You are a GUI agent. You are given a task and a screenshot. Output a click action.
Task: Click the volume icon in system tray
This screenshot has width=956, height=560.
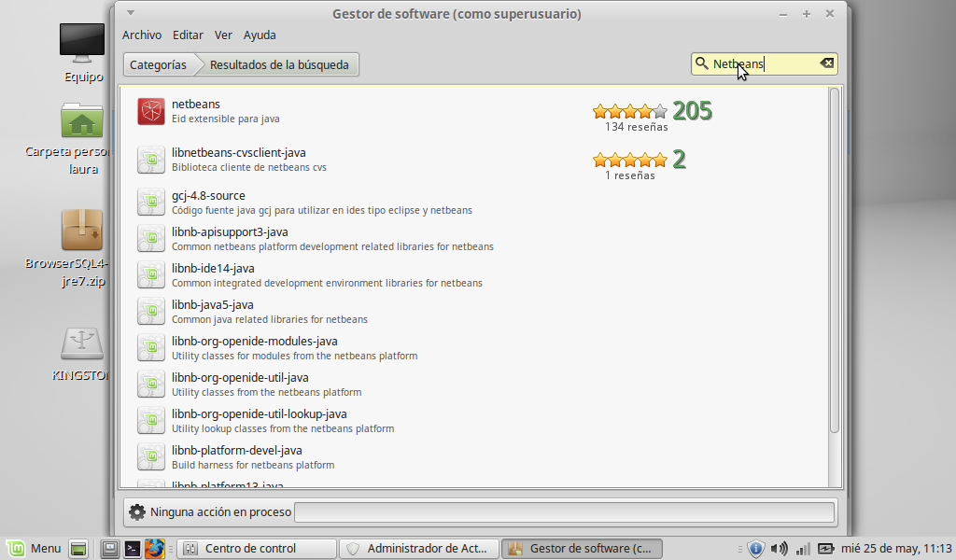779,549
